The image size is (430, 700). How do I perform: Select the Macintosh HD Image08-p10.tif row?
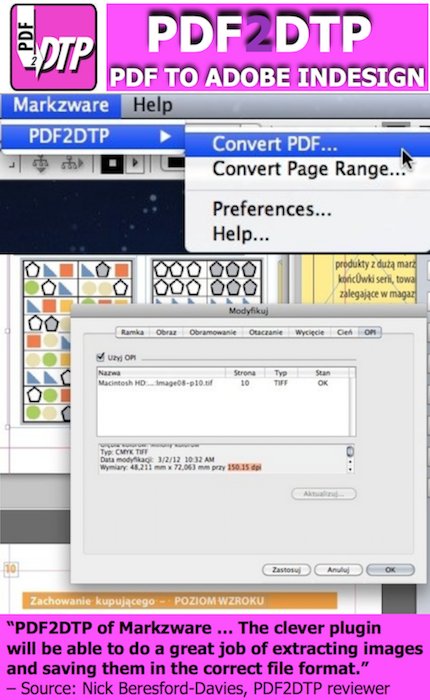(223, 383)
